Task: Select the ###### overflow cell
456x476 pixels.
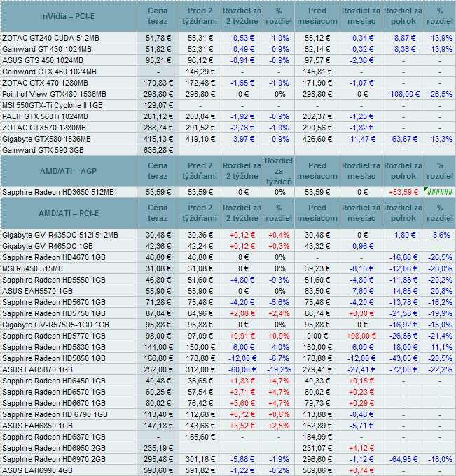Action: [440, 192]
